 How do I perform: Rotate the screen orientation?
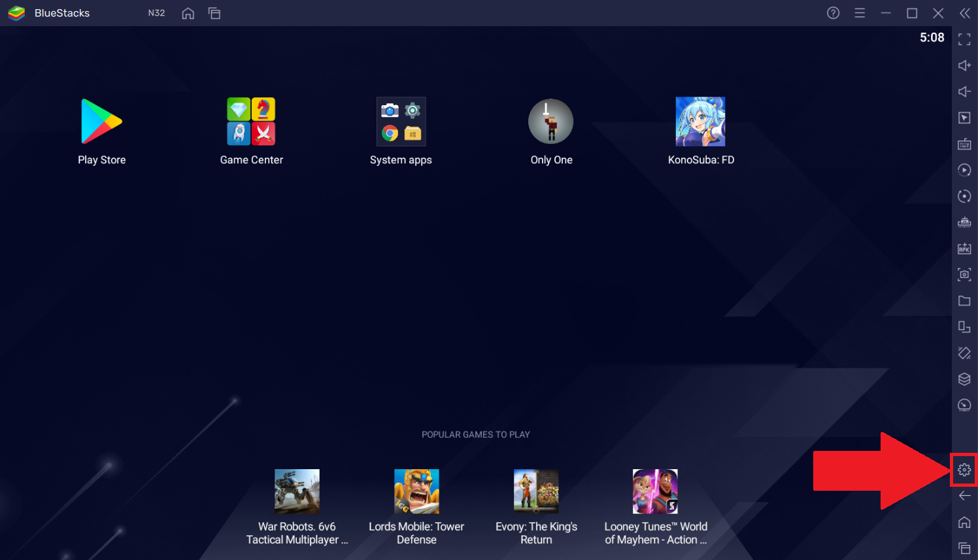964,196
